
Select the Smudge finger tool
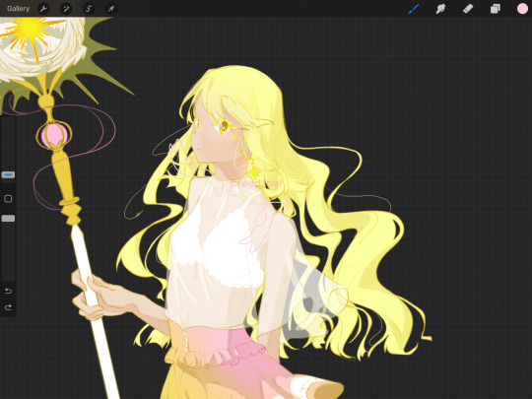pos(440,9)
